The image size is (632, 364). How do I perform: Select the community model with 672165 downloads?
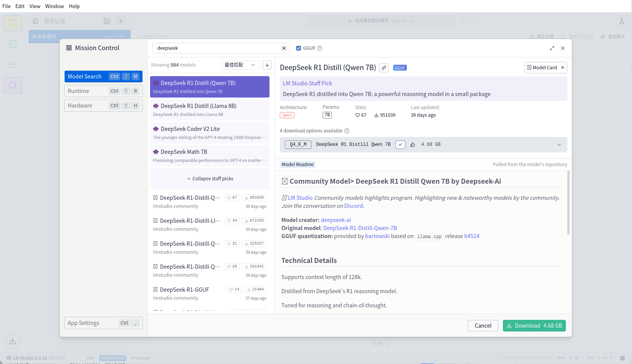210,225
